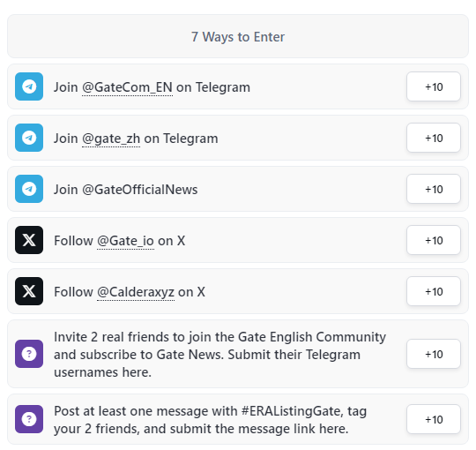Screen dimensions: 476x450
Task: Click +10 button for following @Gate_io
Action: (434, 240)
